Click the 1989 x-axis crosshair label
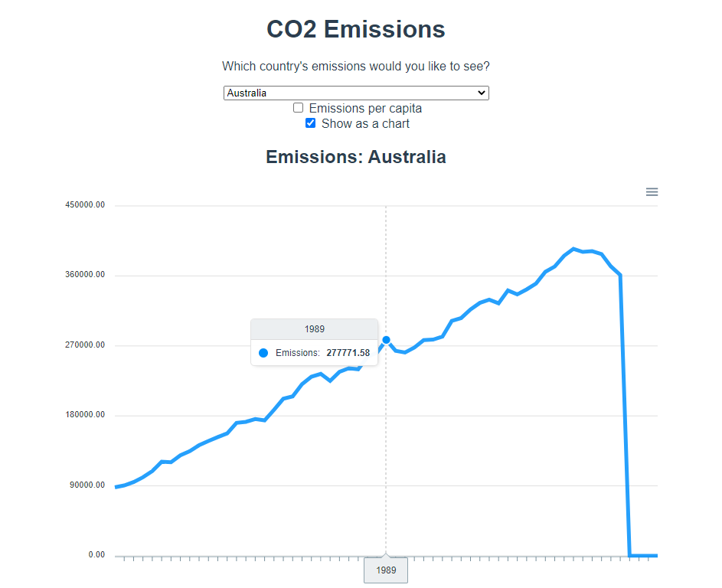This screenshot has width=722, height=588. point(386,570)
